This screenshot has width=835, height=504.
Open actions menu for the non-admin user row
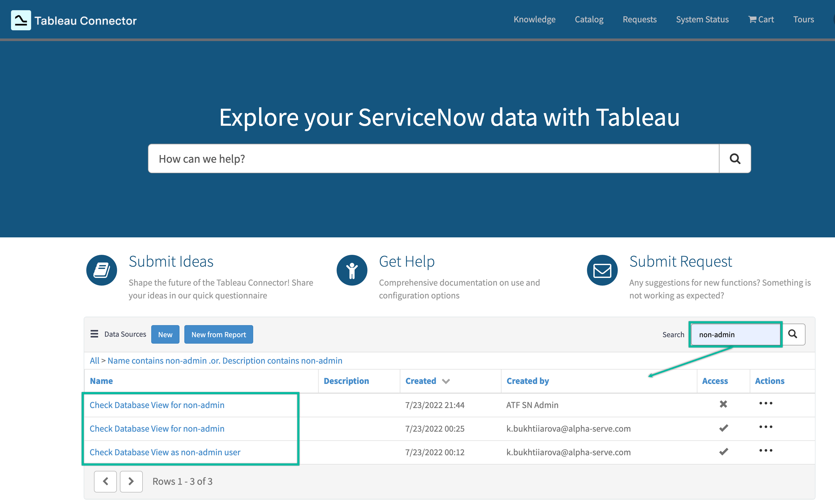pyautogui.click(x=766, y=450)
